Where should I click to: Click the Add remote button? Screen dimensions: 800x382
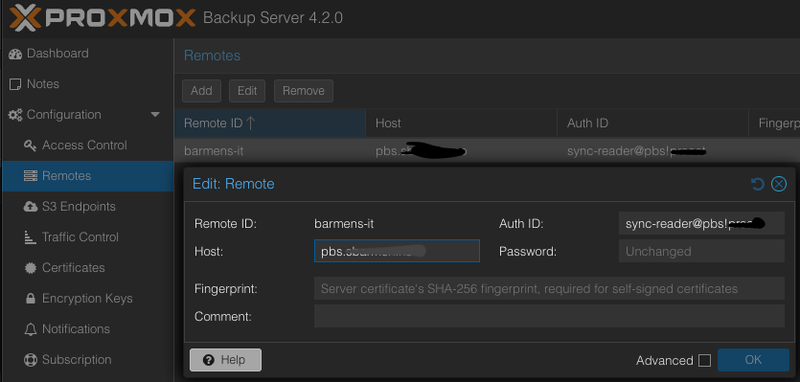202,91
